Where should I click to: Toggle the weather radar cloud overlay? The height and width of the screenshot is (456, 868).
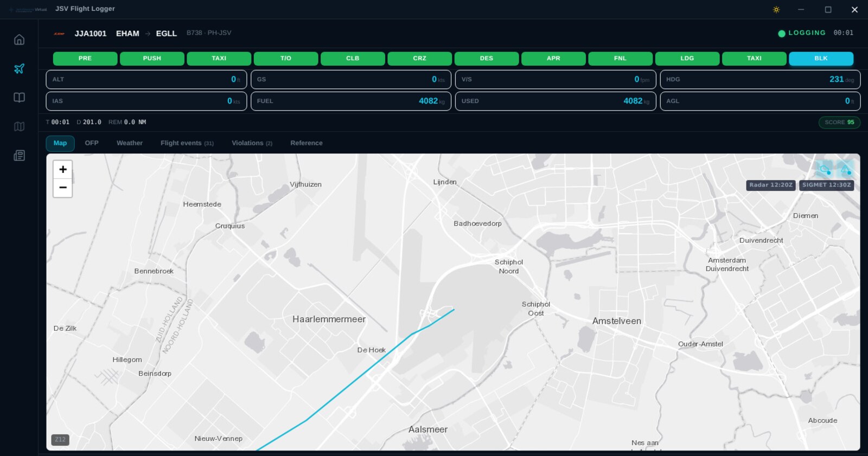click(825, 170)
